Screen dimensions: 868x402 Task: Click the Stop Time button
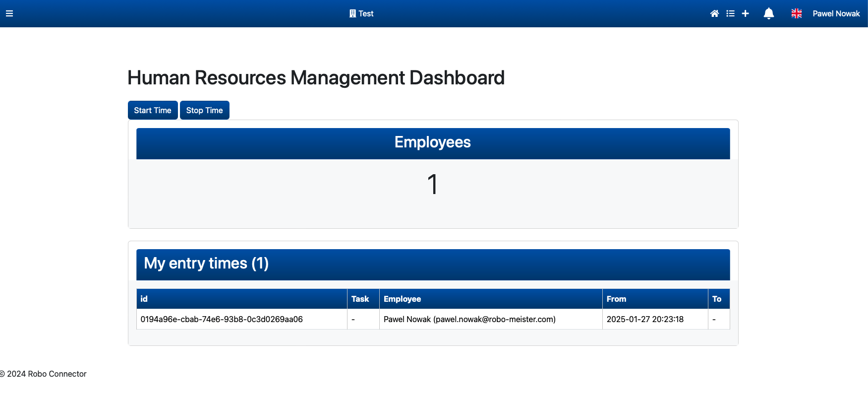coord(205,110)
